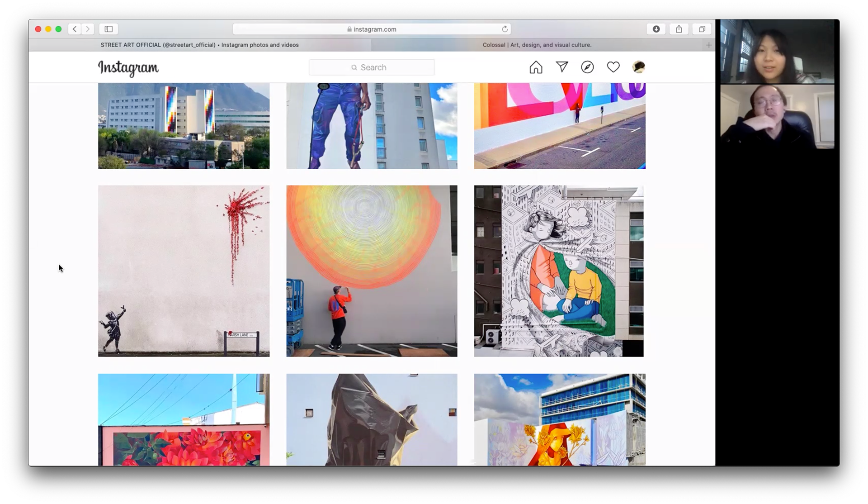
Task: Show Safari downloads
Action: point(656,29)
